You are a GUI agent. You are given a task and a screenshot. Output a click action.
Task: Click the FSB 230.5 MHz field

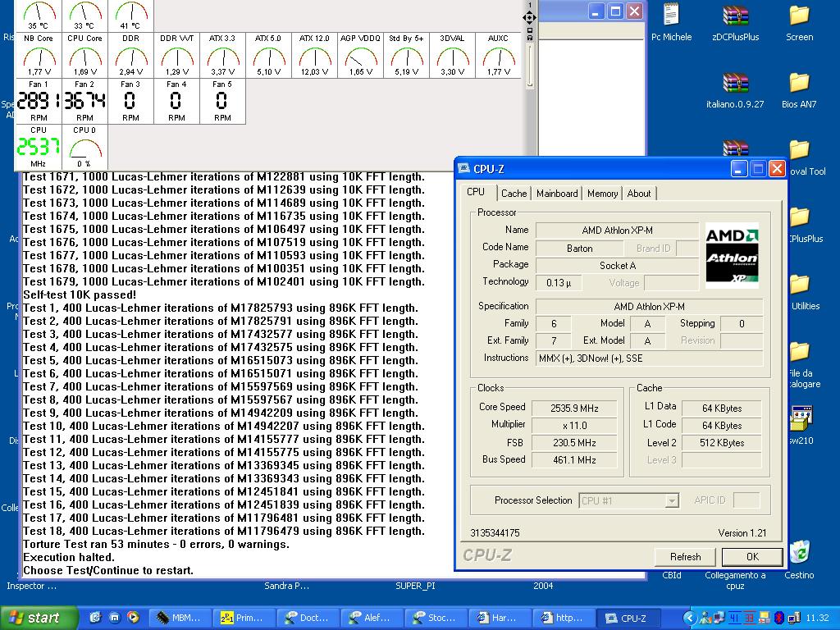coord(574,442)
